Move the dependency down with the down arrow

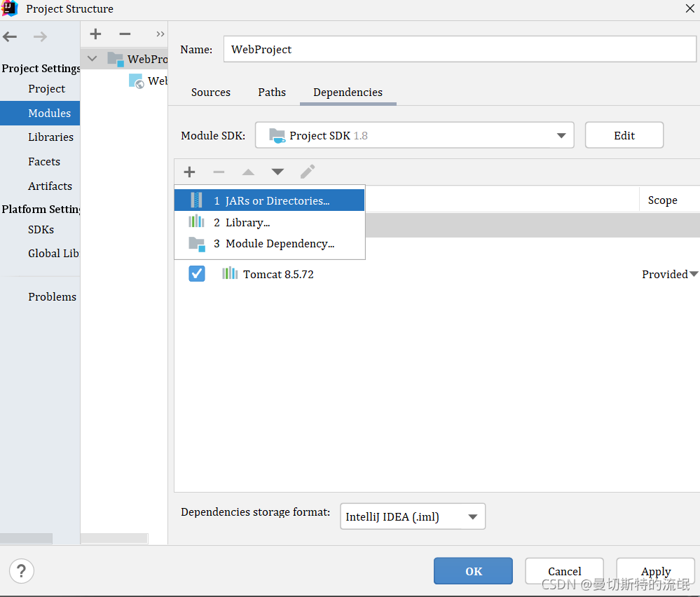[277, 172]
